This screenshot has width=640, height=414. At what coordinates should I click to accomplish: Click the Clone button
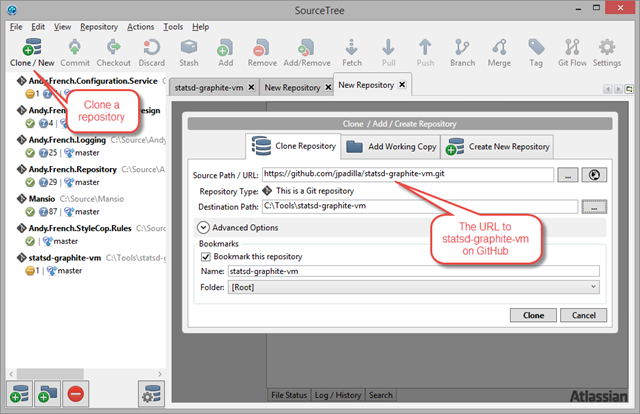click(x=533, y=315)
